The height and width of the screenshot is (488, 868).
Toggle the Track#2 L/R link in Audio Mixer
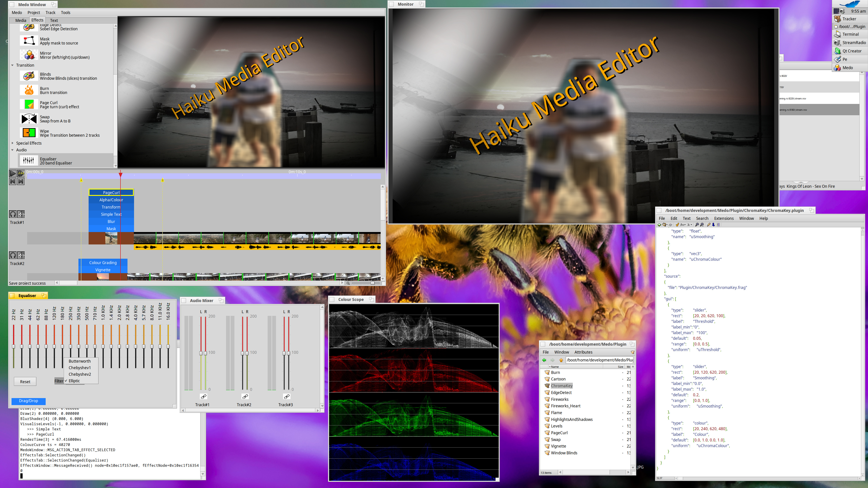245,396
